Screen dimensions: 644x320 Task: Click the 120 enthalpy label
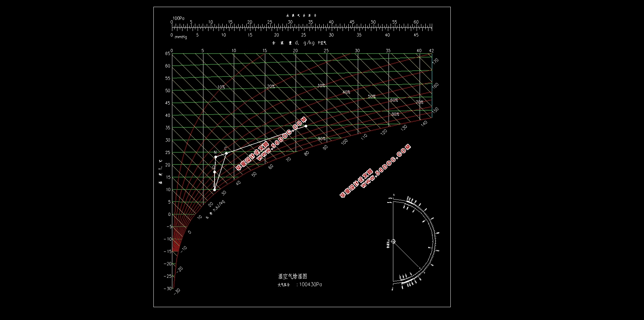pyautogui.click(x=384, y=132)
